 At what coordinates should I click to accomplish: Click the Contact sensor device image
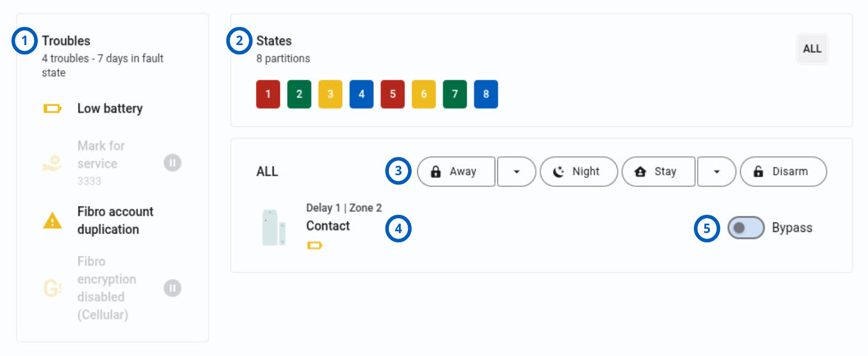pos(274,228)
